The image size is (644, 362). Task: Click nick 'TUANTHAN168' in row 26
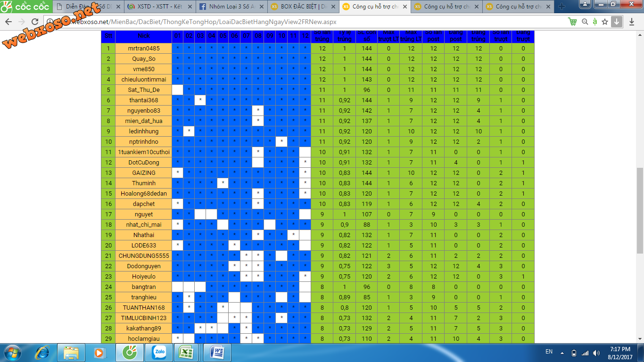(x=144, y=307)
